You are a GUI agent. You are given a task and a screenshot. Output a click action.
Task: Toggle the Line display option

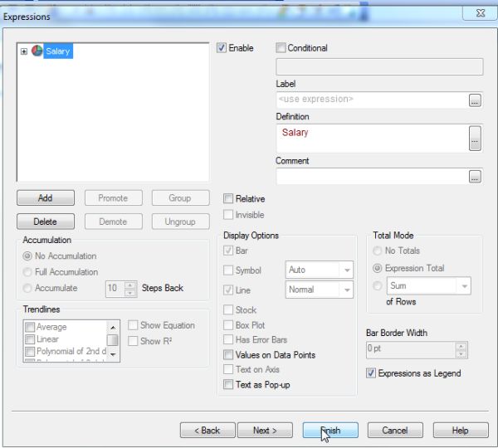point(228,290)
